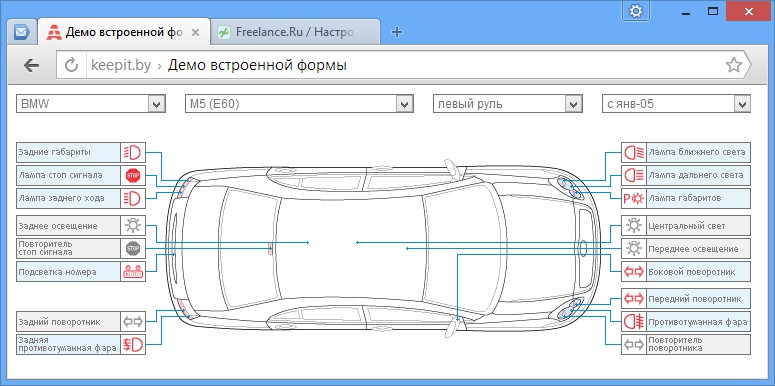Click the parking light icon (Лампа габаритов)
Viewport: 775px width, 386px height.
point(634,198)
